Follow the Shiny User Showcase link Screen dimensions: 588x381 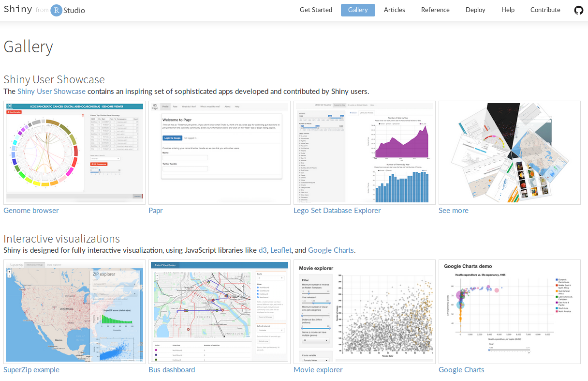(x=51, y=91)
